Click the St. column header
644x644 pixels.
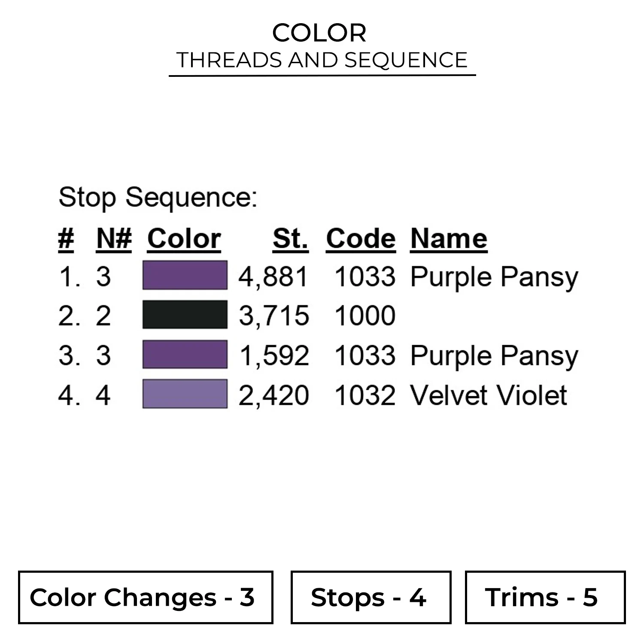(x=290, y=238)
